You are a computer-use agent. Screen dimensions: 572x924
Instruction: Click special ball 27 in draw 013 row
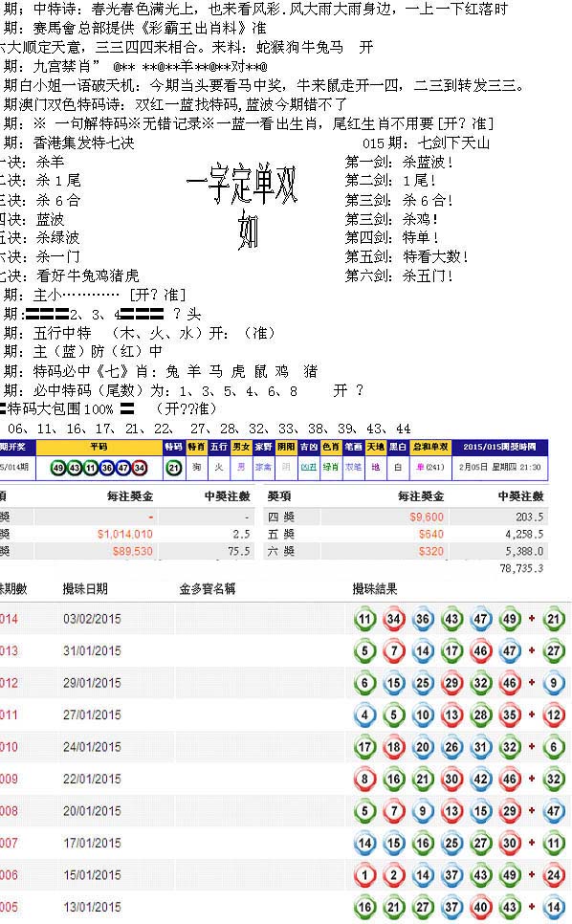point(553,651)
